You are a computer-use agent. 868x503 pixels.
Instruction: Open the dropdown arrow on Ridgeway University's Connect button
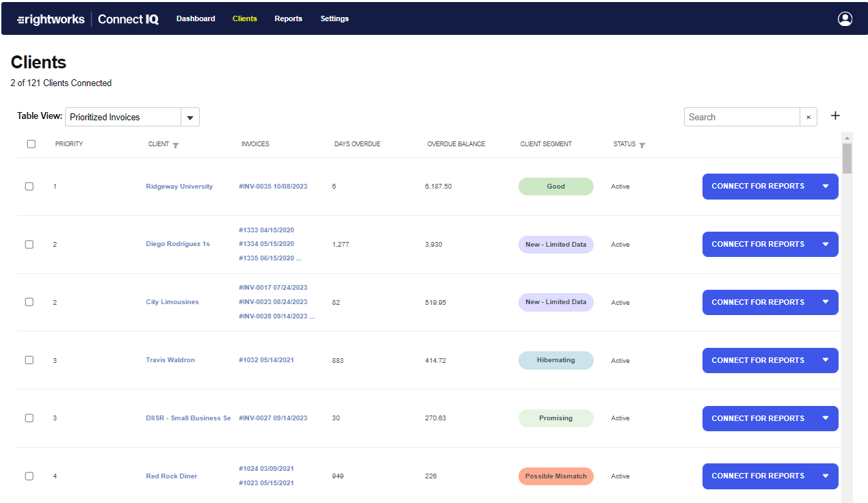pyautogui.click(x=826, y=186)
